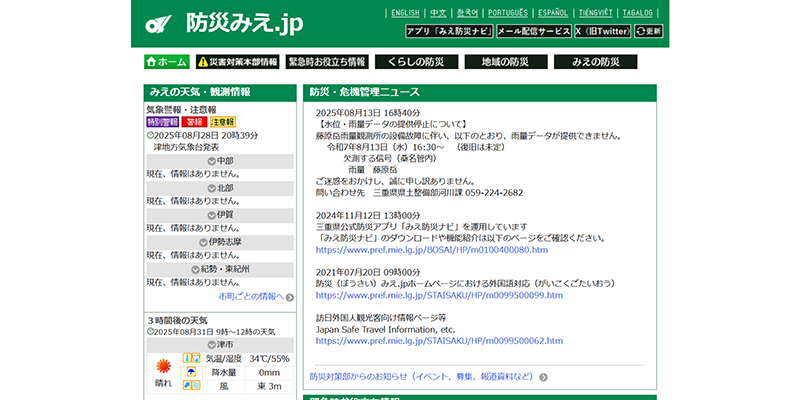Expand the 伊勢志摩 region row
The image size is (800, 400).
(220, 242)
